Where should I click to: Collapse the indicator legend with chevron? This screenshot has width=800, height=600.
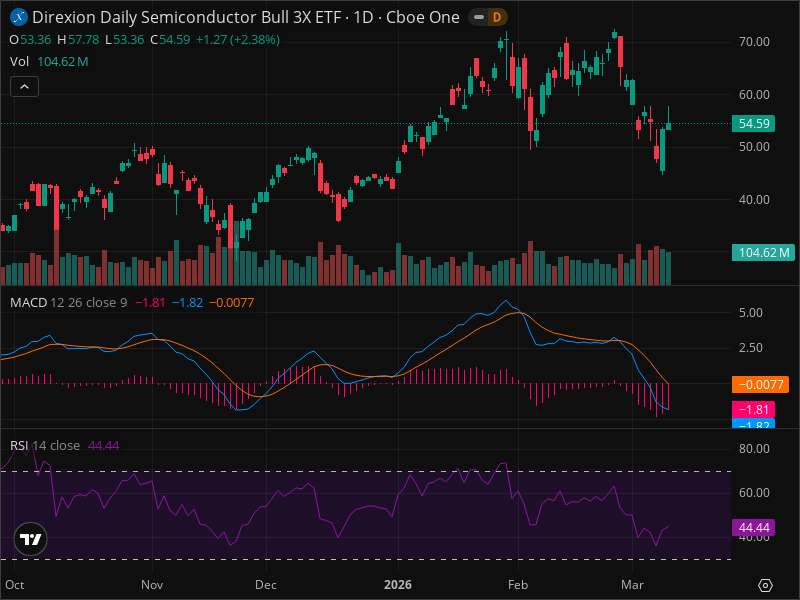[24, 87]
